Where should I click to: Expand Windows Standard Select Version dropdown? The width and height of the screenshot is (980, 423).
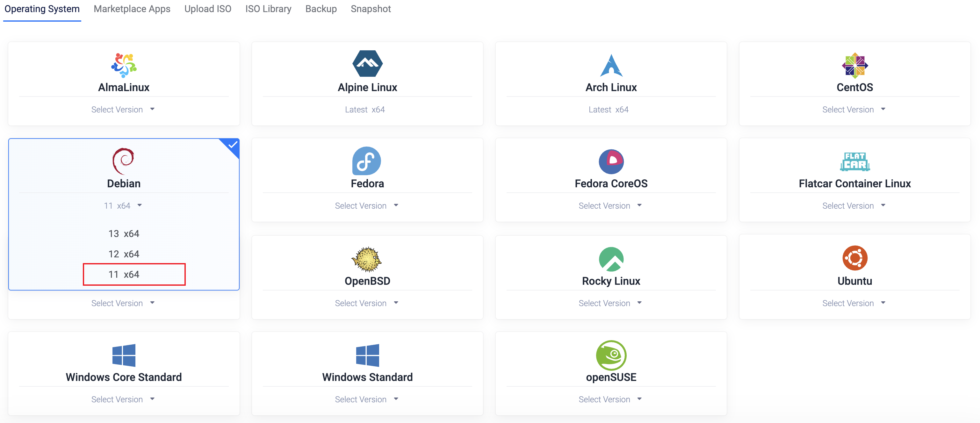click(366, 399)
